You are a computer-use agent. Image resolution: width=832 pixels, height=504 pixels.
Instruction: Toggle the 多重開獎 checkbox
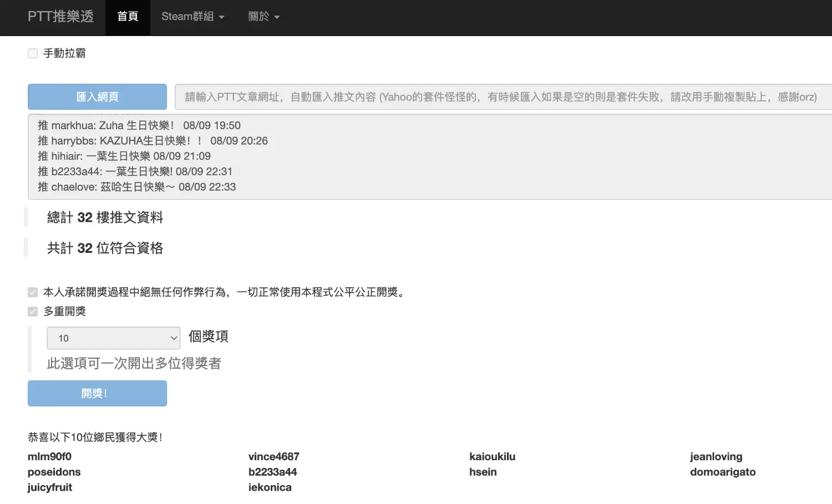coord(33,312)
